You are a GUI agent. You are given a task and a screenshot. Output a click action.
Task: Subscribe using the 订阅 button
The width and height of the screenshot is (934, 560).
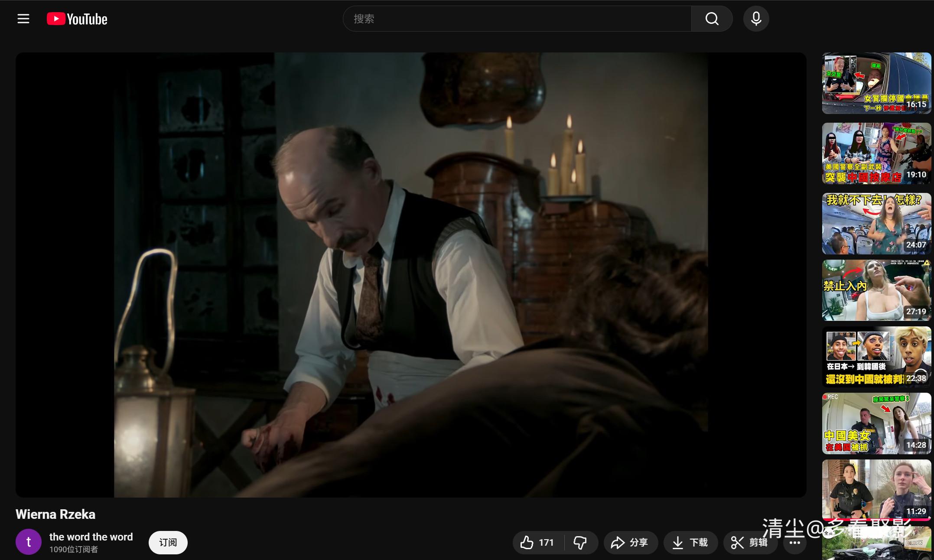168,542
